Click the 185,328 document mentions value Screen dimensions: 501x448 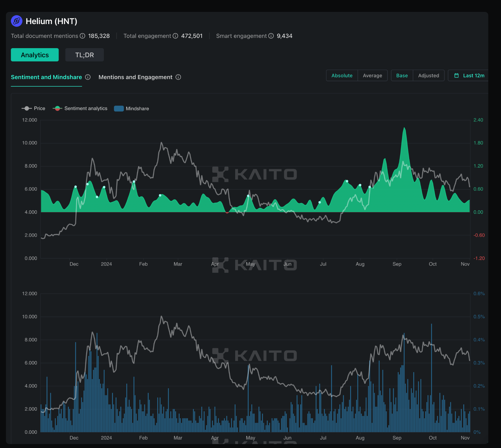coord(99,36)
